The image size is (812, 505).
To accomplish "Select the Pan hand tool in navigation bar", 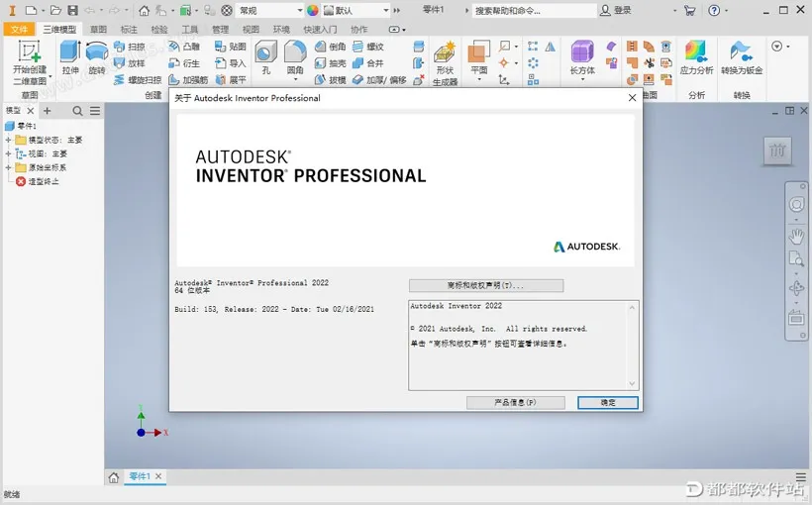I will [x=796, y=236].
